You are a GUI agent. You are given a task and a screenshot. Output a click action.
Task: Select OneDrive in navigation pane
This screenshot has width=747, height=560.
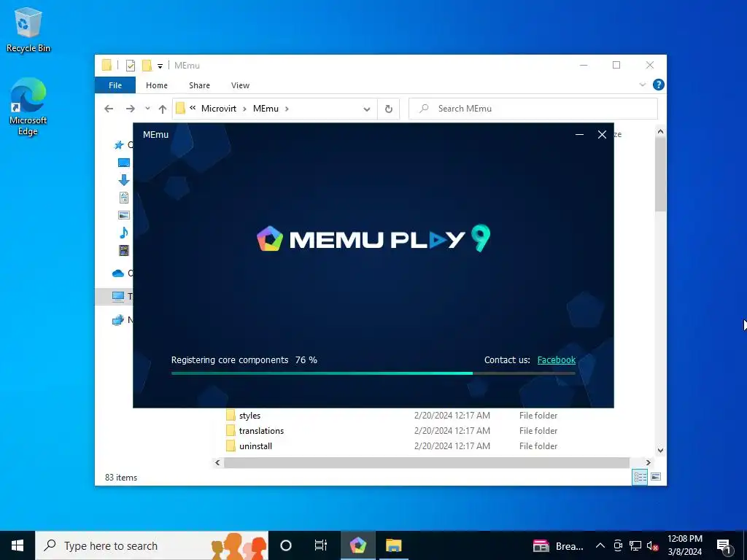(118, 273)
